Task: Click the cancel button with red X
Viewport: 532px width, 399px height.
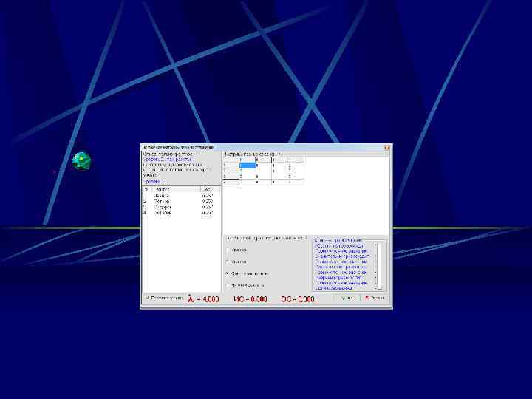Action: (x=375, y=298)
